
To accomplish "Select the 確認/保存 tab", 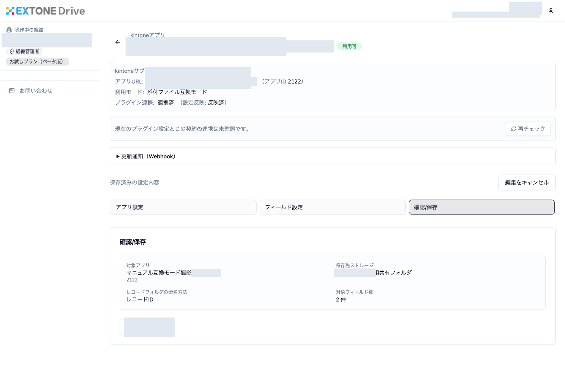I will (482, 207).
